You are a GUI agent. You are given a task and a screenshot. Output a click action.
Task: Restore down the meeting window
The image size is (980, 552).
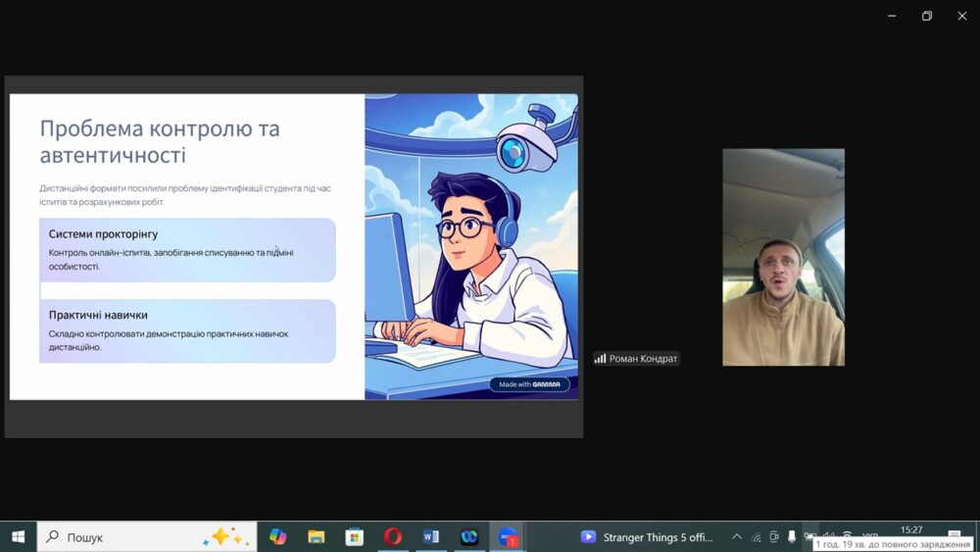point(926,16)
